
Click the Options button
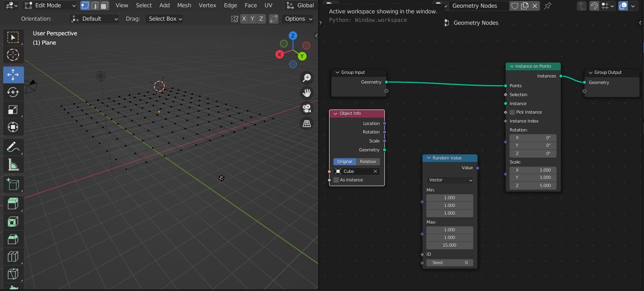[298, 19]
